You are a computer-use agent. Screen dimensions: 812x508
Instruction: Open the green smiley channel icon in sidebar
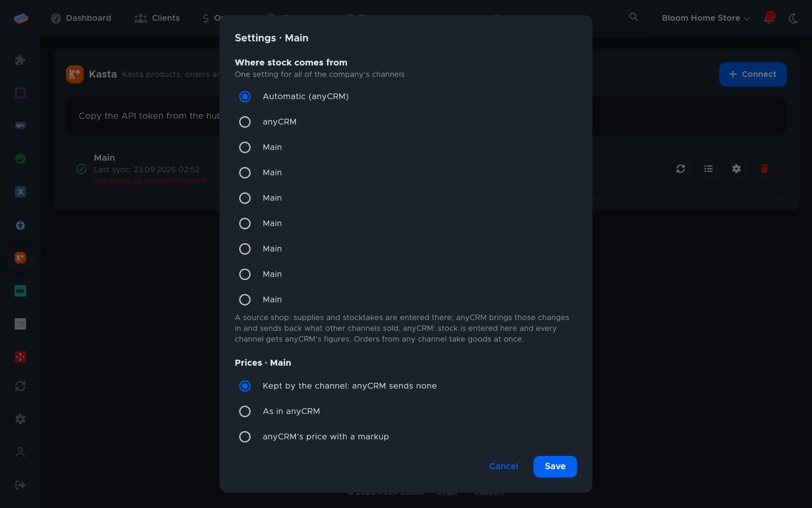[x=20, y=158]
